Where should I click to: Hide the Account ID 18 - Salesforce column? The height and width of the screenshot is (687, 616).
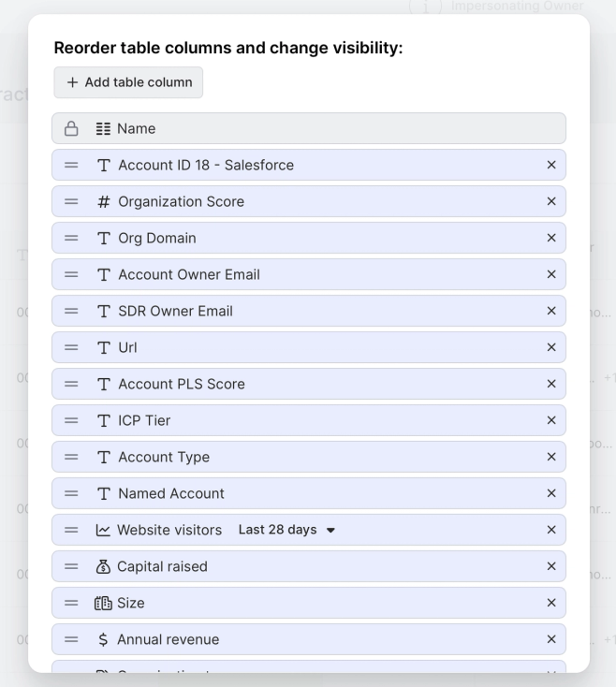(x=551, y=165)
